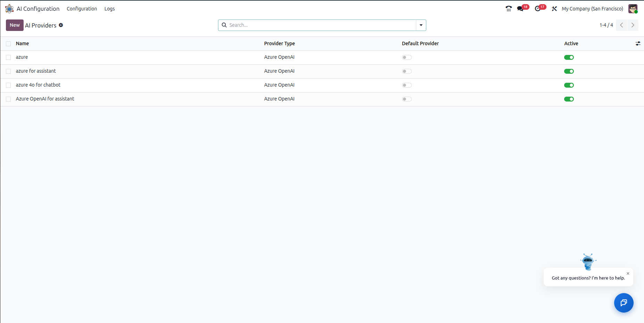
Task: Open the user avatar menu
Action: pyautogui.click(x=633, y=9)
